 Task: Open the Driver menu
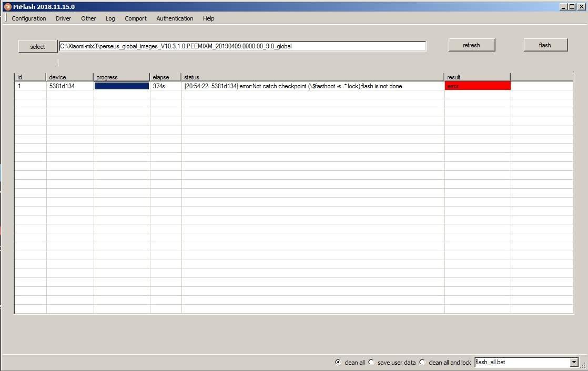pos(63,18)
